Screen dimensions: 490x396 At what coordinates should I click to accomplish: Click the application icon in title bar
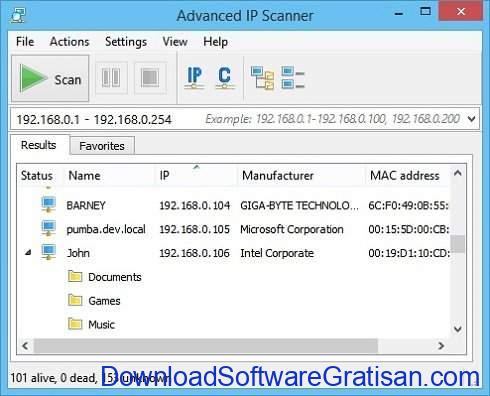(x=17, y=15)
